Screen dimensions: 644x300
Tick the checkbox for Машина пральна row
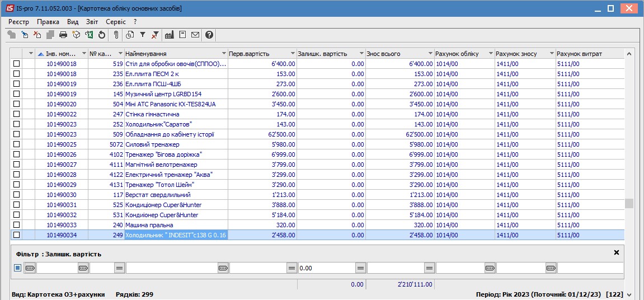[x=16, y=225]
